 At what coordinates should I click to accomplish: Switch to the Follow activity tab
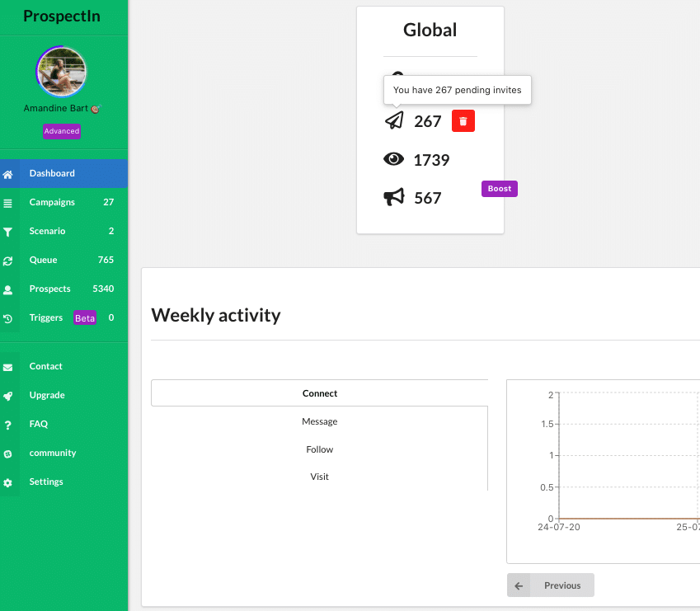320,449
